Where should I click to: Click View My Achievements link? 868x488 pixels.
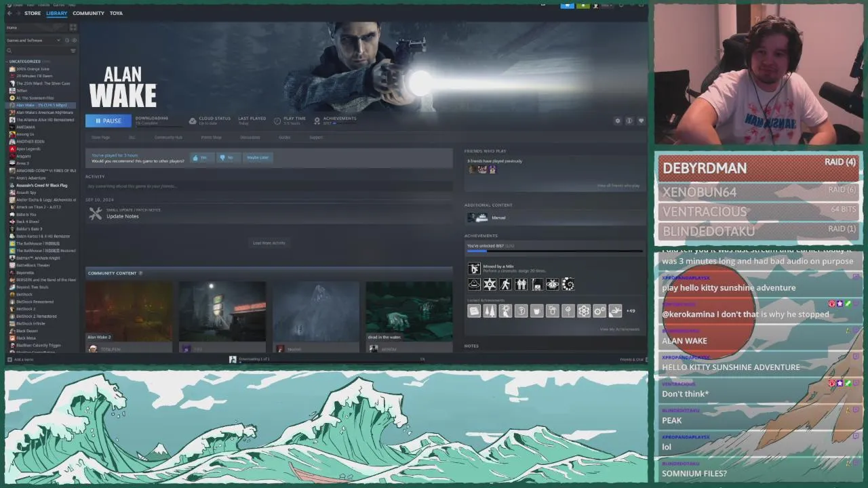tap(620, 329)
